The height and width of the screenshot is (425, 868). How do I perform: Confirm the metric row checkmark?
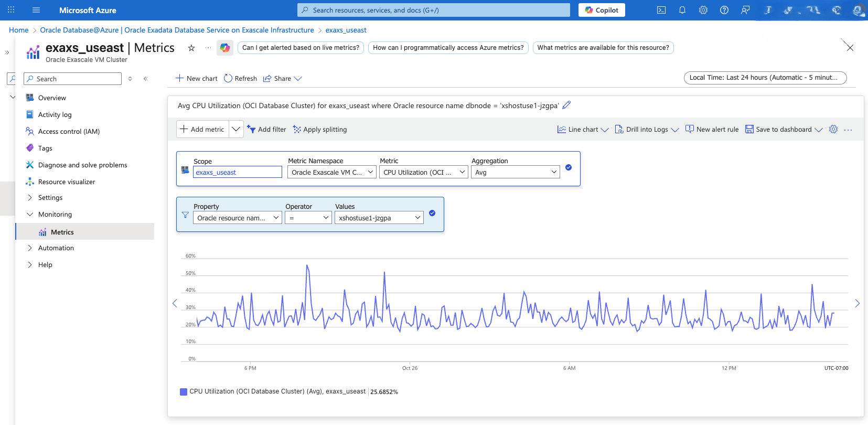pos(569,167)
